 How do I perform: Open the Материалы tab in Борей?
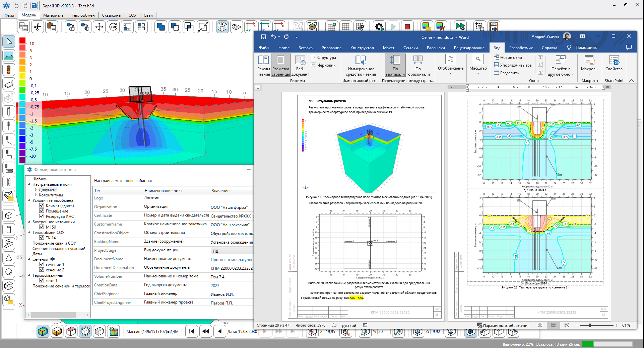click(54, 15)
